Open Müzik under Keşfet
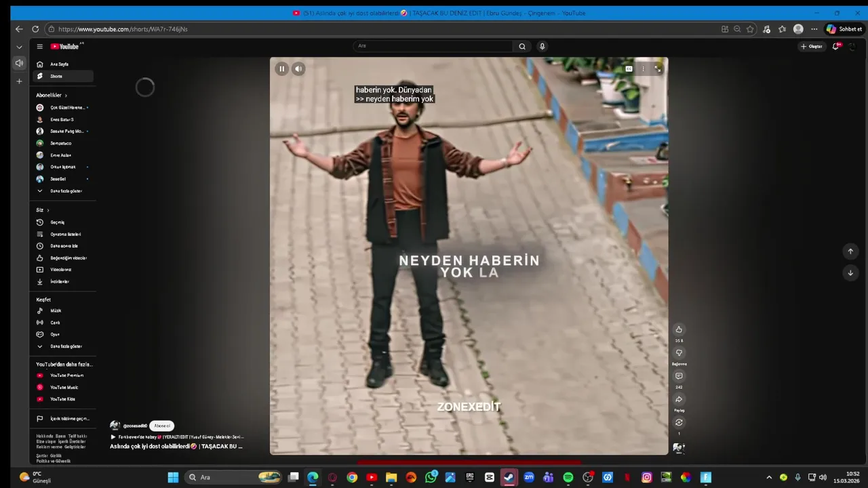The height and width of the screenshot is (488, 868). click(62, 311)
